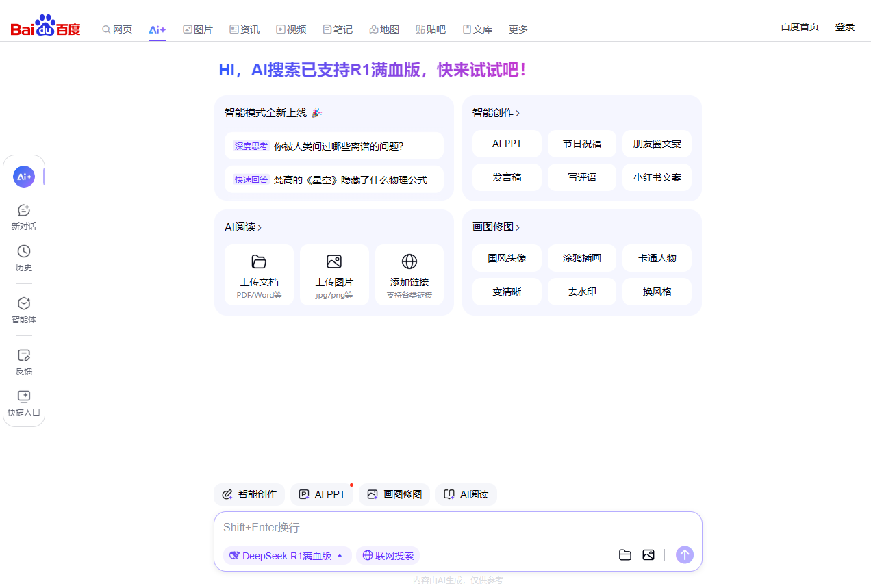Select 智能体 in the sidebar
Image resolution: width=871 pixels, height=588 pixels.
[24, 308]
